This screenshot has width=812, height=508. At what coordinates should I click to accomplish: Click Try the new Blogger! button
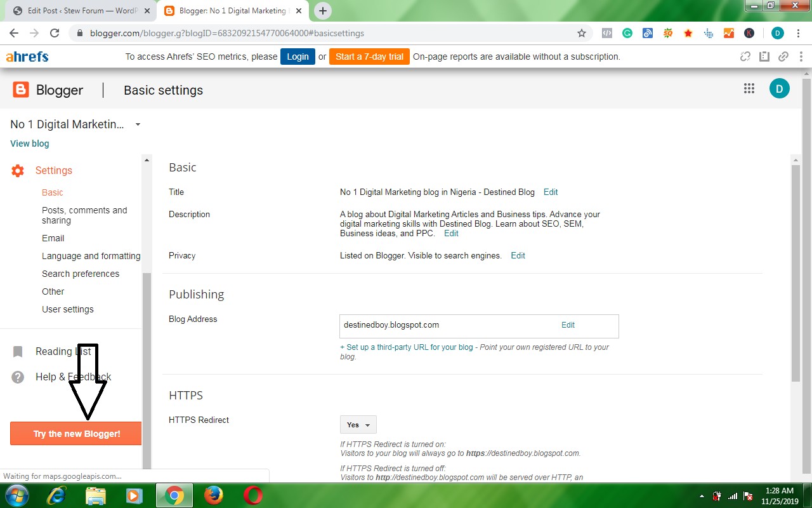[x=76, y=434]
